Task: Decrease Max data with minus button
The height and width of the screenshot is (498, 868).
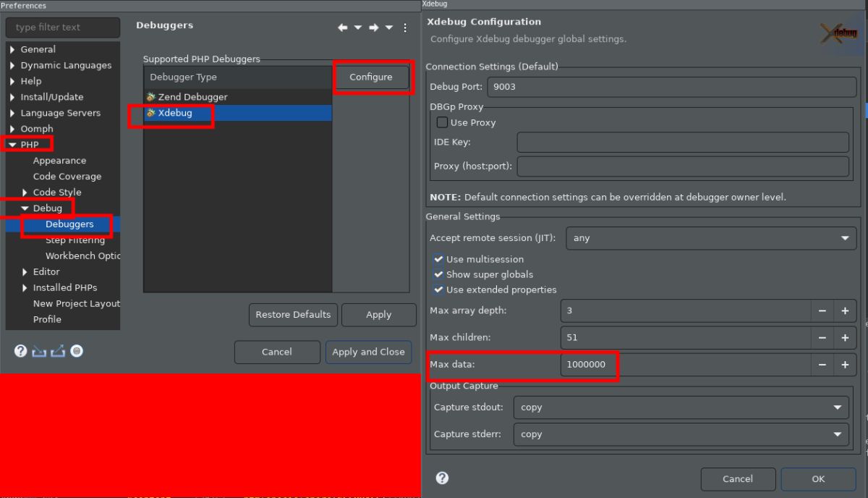Action: point(822,365)
